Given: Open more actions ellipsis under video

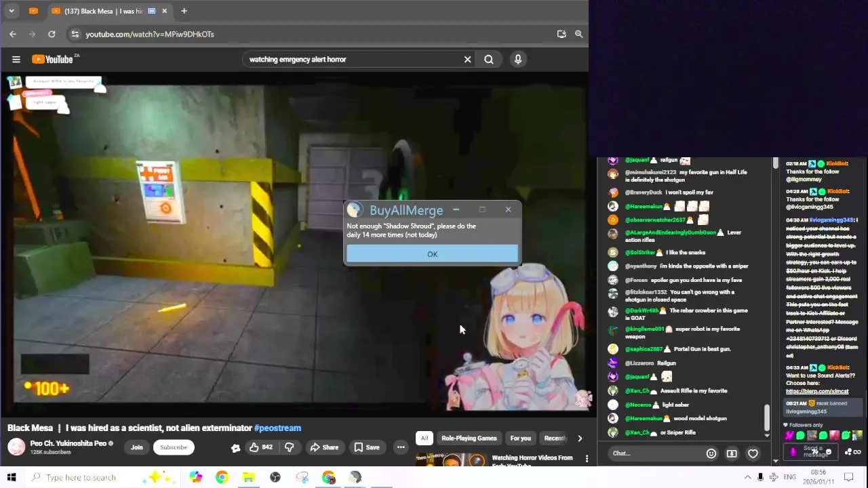Looking at the screenshot, I should pyautogui.click(x=401, y=447).
